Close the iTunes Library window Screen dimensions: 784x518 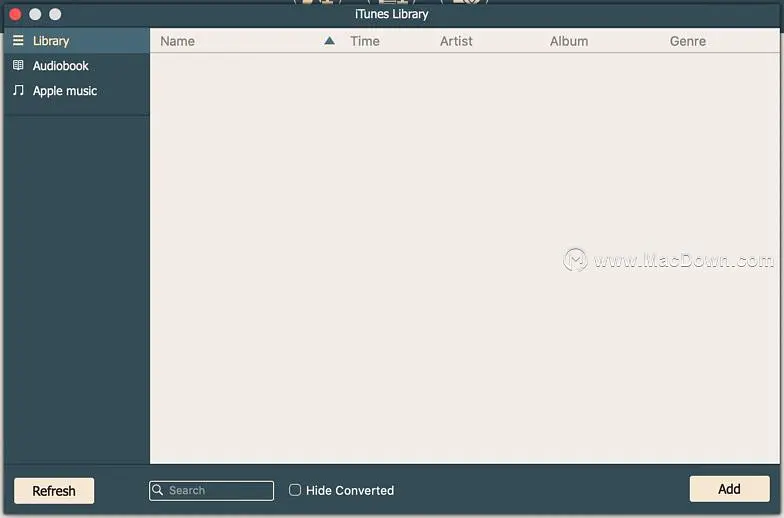[x=15, y=14]
